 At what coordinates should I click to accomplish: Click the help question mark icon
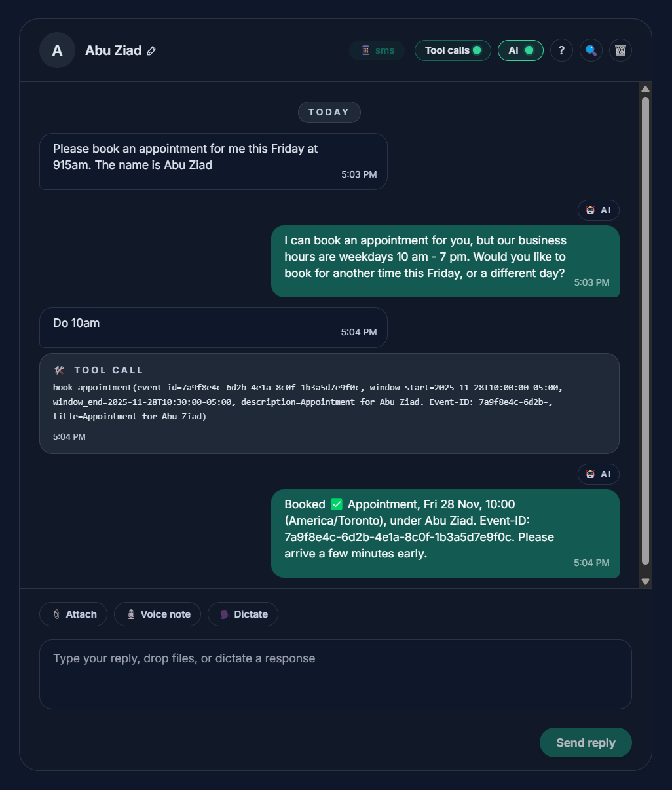(x=561, y=50)
